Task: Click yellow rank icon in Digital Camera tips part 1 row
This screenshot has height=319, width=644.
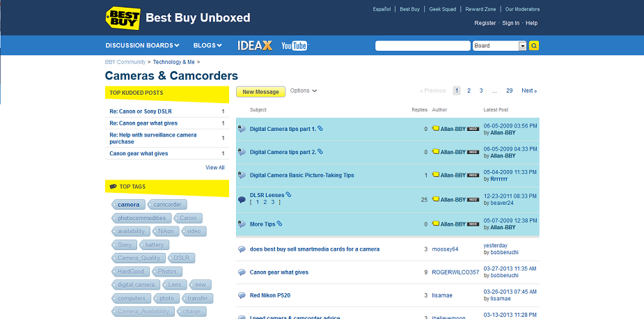Action: tap(435, 129)
